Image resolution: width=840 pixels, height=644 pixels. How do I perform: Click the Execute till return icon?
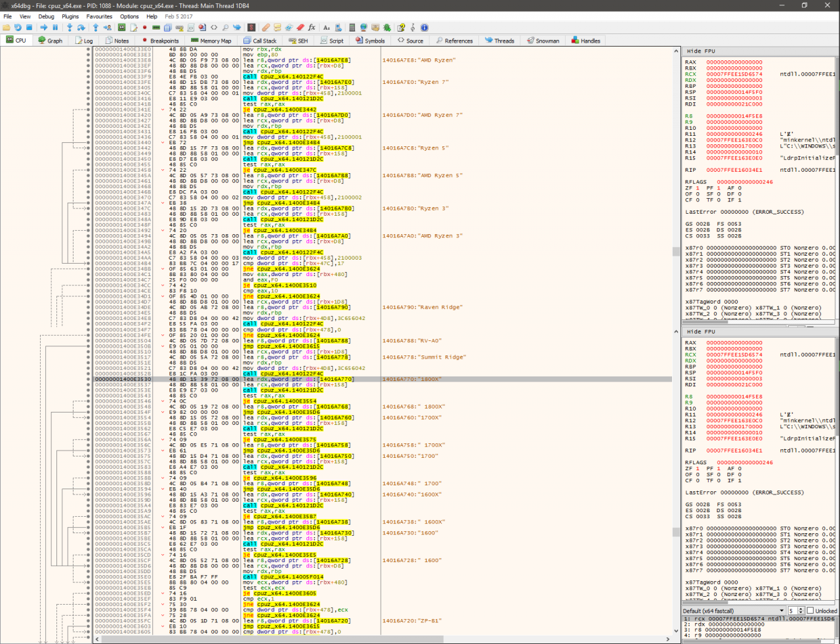click(x=96, y=28)
